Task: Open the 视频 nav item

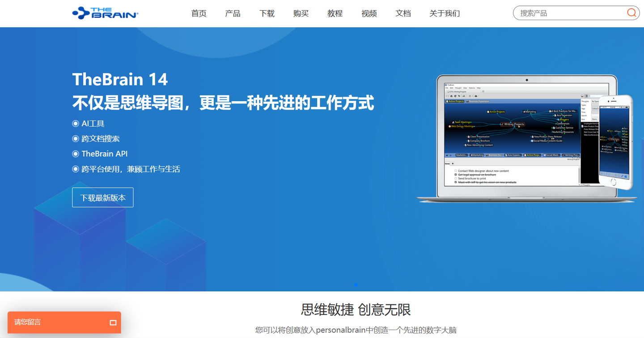Action: click(x=369, y=13)
